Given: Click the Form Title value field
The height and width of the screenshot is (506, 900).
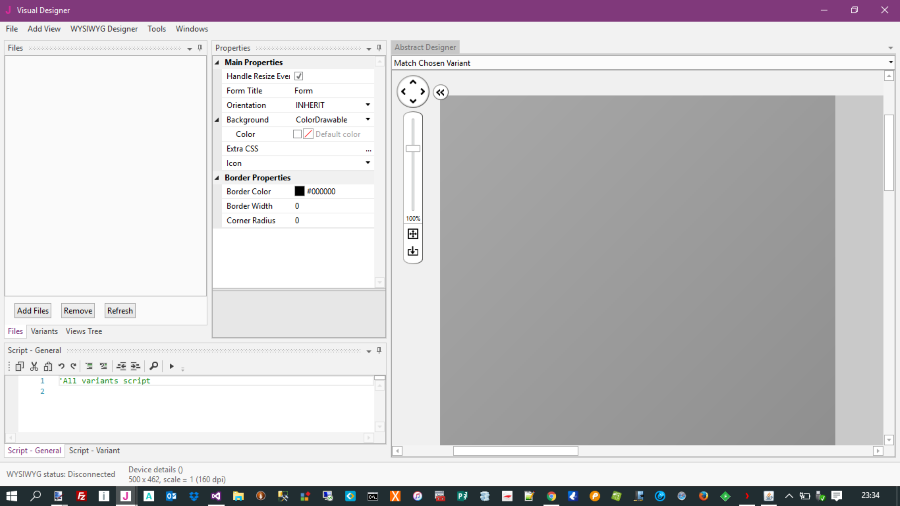Looking at the screenshot, I should [333, 91].
